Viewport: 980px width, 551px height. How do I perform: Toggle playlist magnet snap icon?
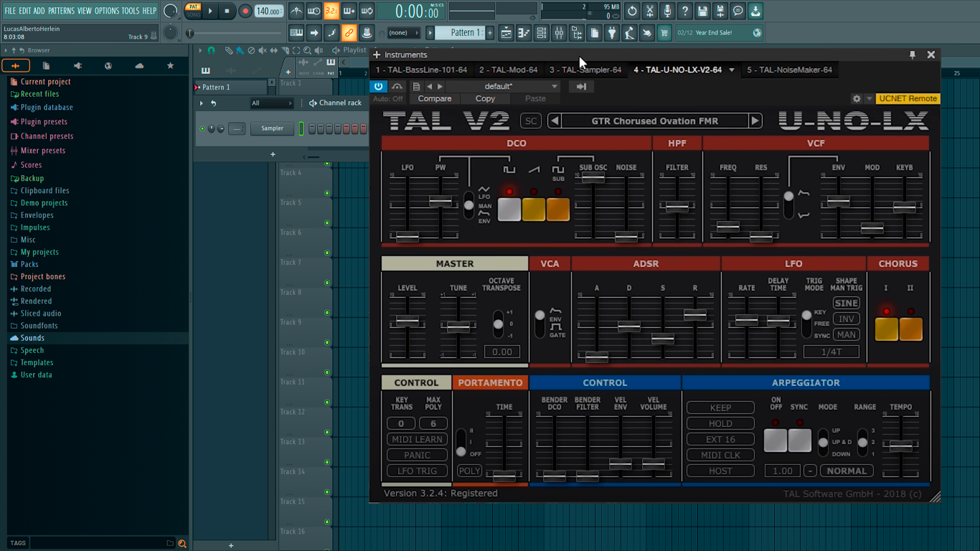point(211,50)
